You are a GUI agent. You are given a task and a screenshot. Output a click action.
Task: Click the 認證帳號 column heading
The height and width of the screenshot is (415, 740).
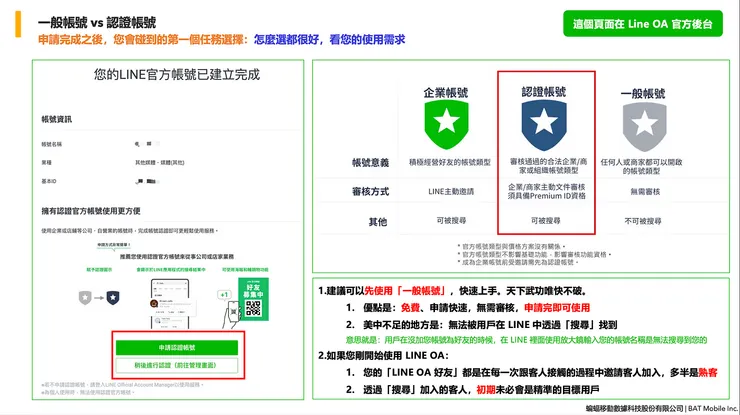pyautogui.click(x=544, y=92)
